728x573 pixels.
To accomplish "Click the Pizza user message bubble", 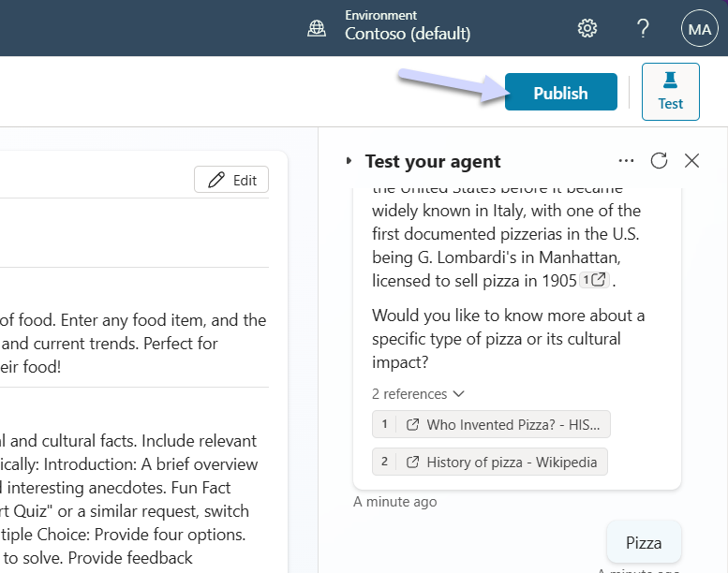I will [x=644, y=542].
